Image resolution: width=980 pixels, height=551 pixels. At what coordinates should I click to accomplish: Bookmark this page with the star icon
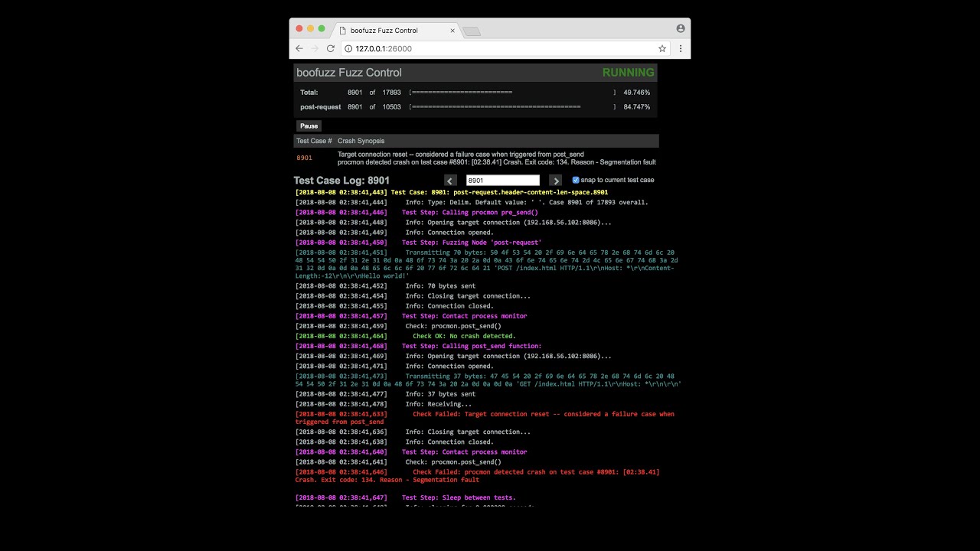coord(662,48)
